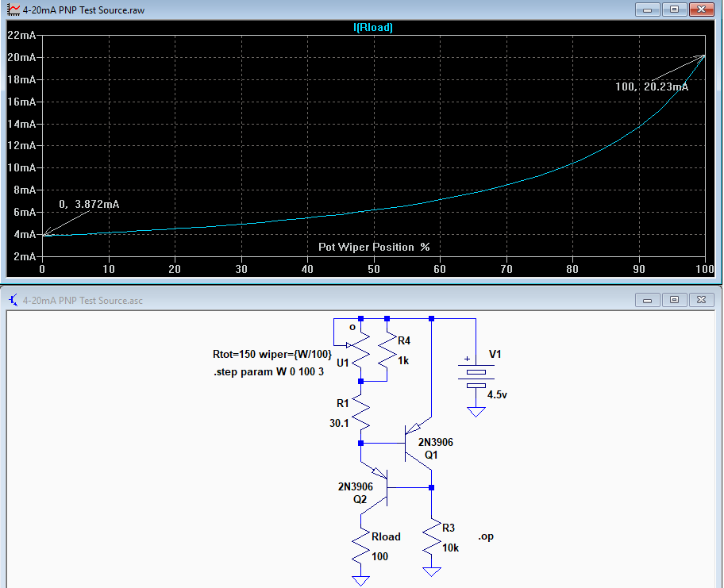Click the 'Pot Wiper Position %' axis label
This screenshot has width=724, height=588.
374,247
